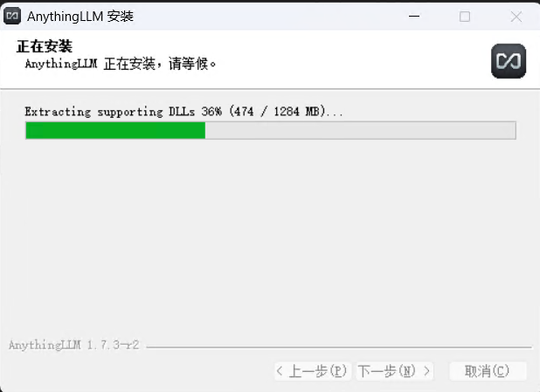This screenshot has width=540, height=392.
Task: Click the right chevron on 下一步 button
Action: pos(426,371)
